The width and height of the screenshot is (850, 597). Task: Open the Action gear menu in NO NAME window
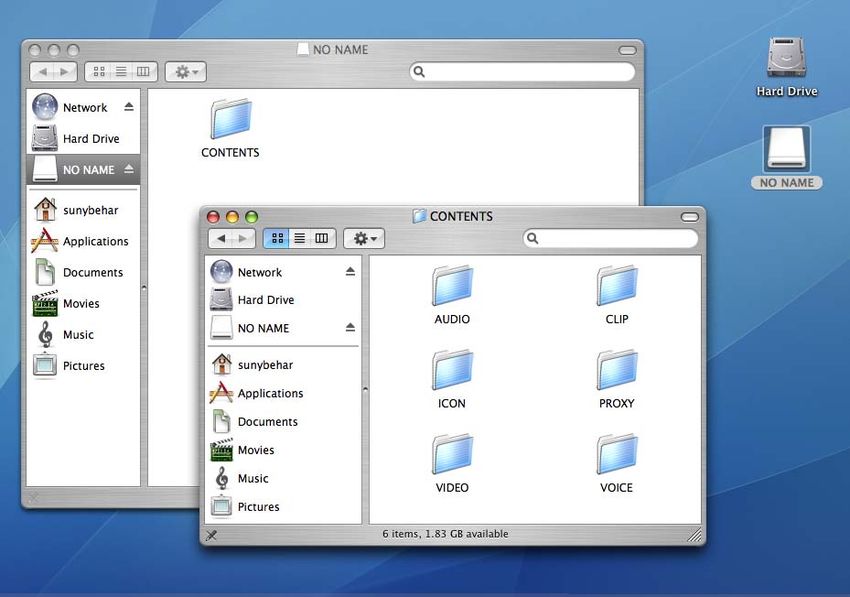(185, 72)
